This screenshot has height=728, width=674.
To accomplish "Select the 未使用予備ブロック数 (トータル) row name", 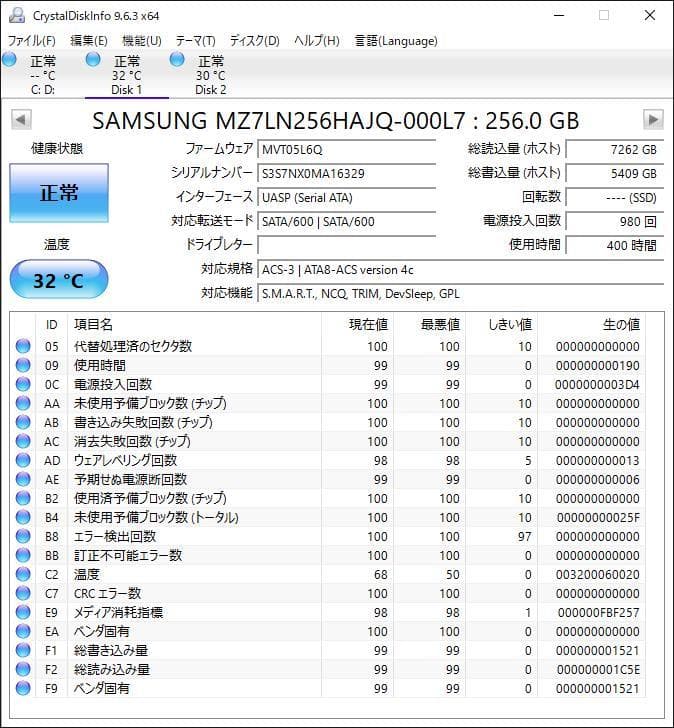I will coord(156,518).
